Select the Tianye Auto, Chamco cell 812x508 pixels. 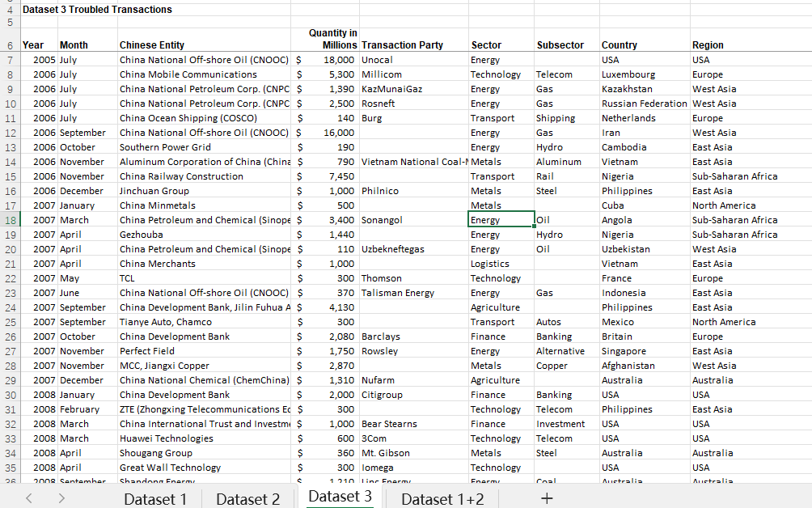[x=204, y=322]
